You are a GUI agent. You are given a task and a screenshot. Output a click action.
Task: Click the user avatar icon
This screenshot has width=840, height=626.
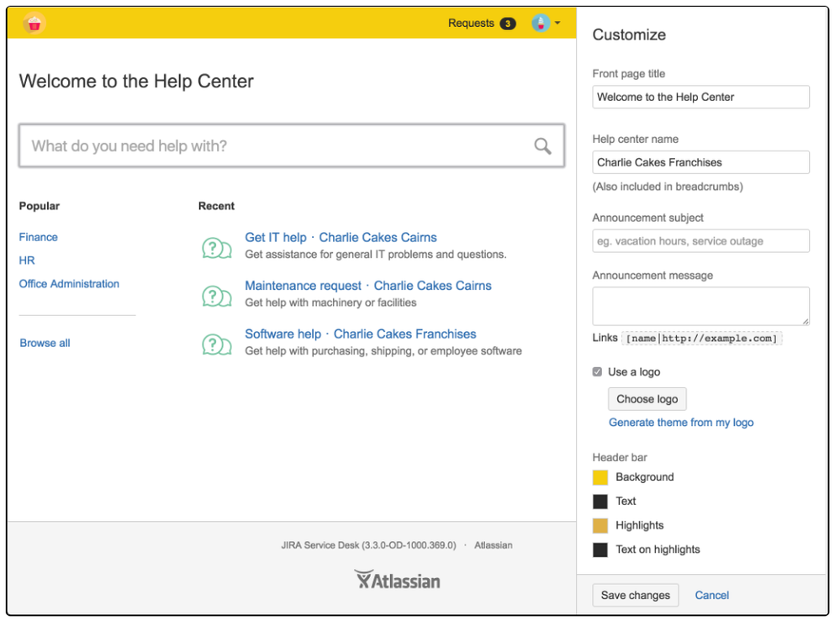click(x=541, y=24)
